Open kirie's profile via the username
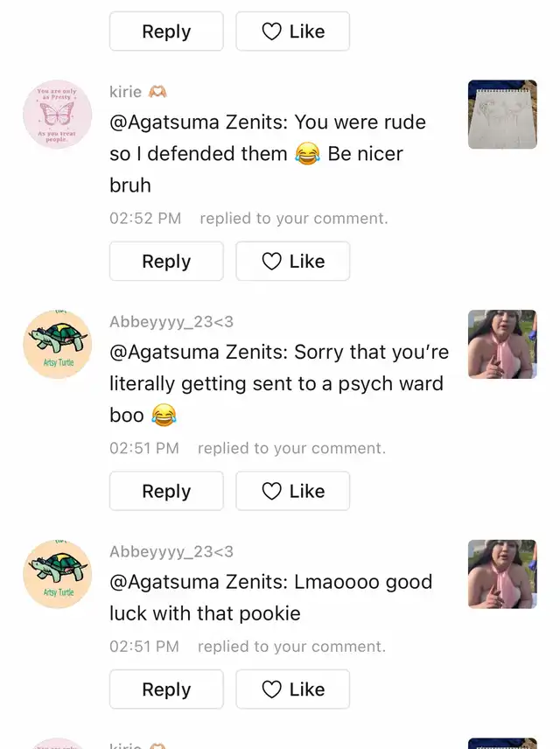 [x=126, y=92]
